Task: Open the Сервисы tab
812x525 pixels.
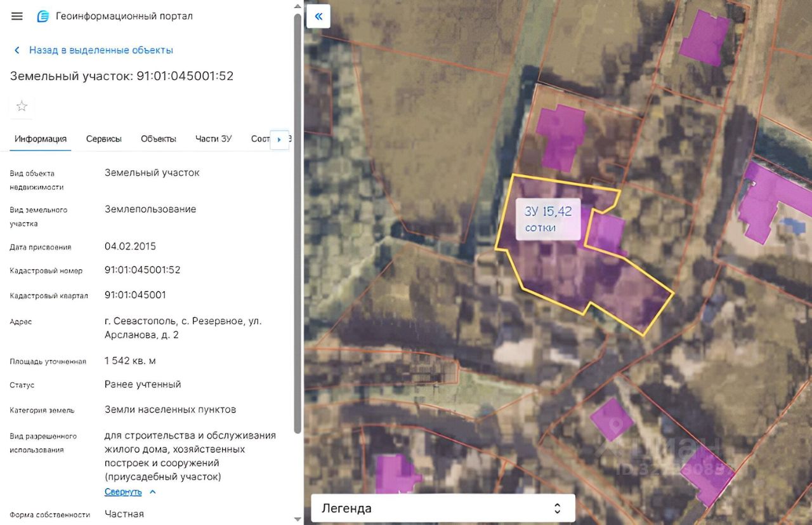Action: point(104,139)
